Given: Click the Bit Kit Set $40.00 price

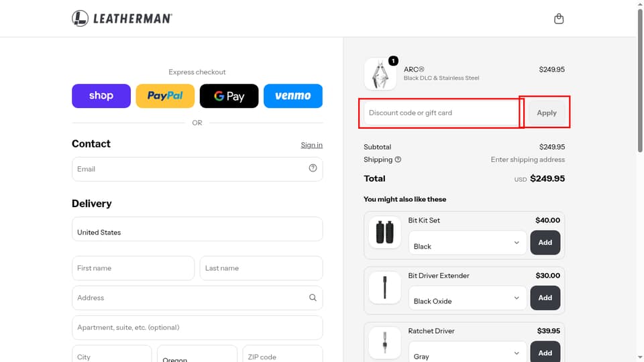Looking at the screenshot, I should pos(548,221).
